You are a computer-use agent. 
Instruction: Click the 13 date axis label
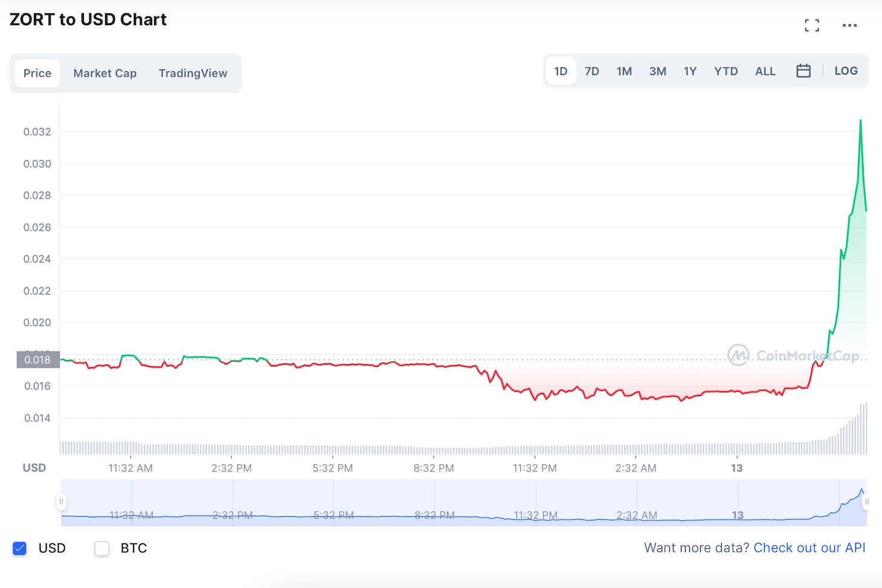[736, 468]
